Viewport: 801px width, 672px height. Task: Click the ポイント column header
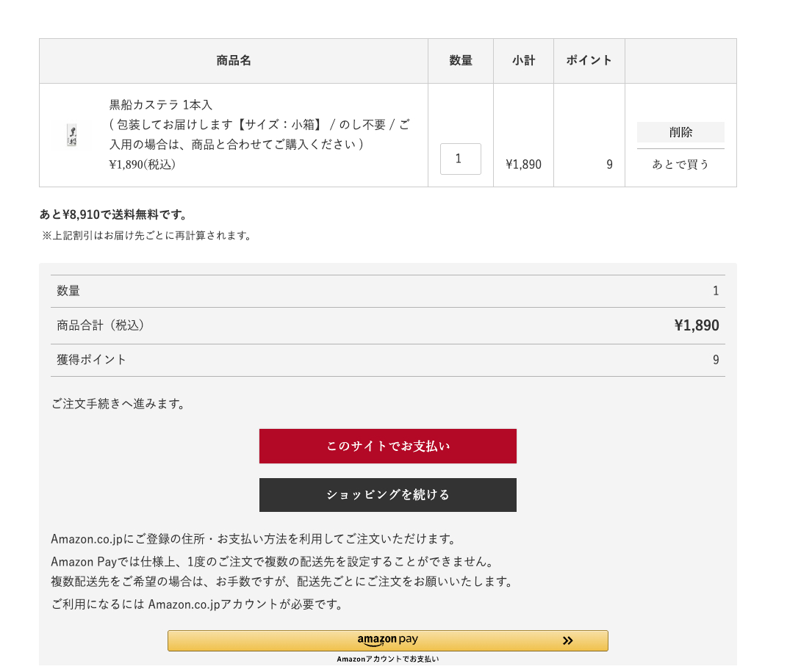(589, 61)
